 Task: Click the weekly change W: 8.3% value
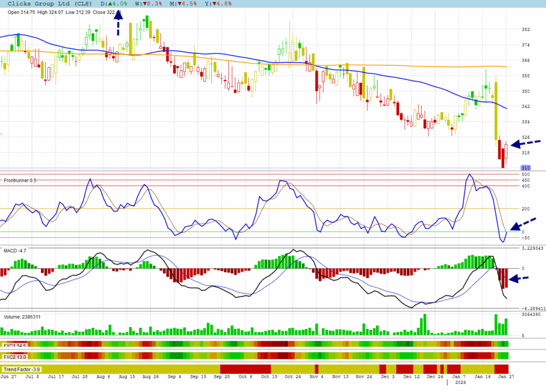tap(149, 4)
